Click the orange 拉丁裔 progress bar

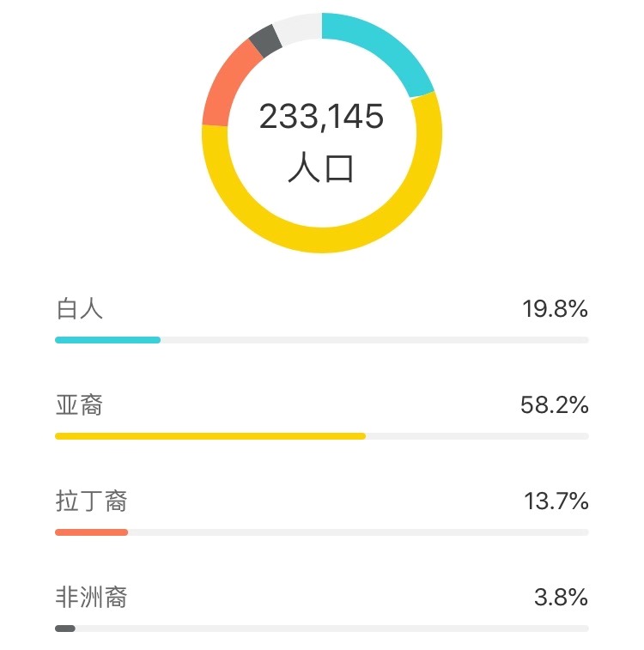point(92,532)
